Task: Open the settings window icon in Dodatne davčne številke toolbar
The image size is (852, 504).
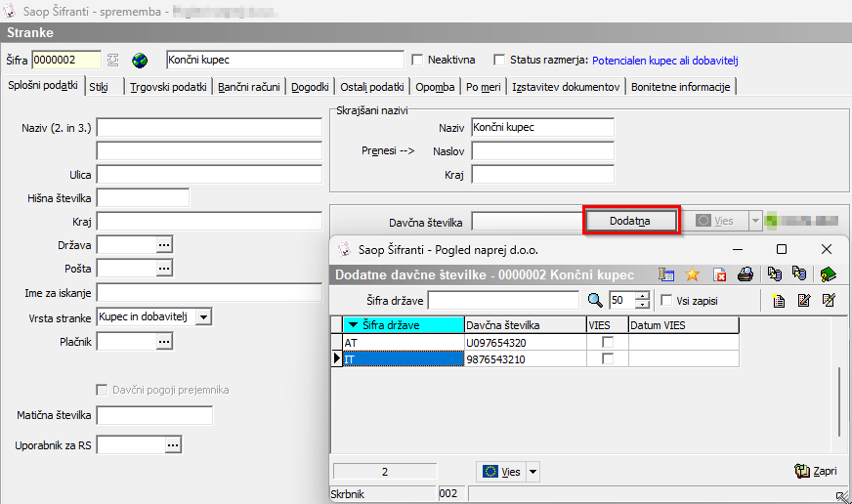Action: [666, 274]
